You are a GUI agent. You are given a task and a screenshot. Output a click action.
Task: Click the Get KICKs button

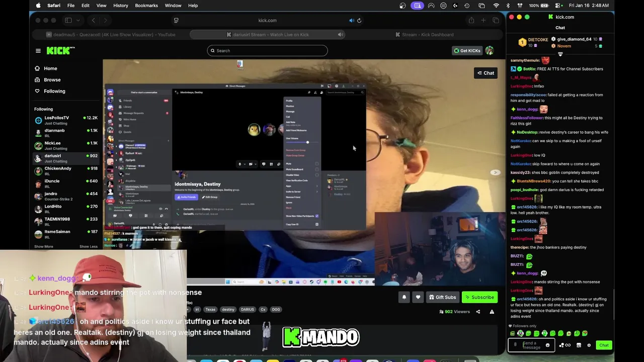click(x=467, y=50)
